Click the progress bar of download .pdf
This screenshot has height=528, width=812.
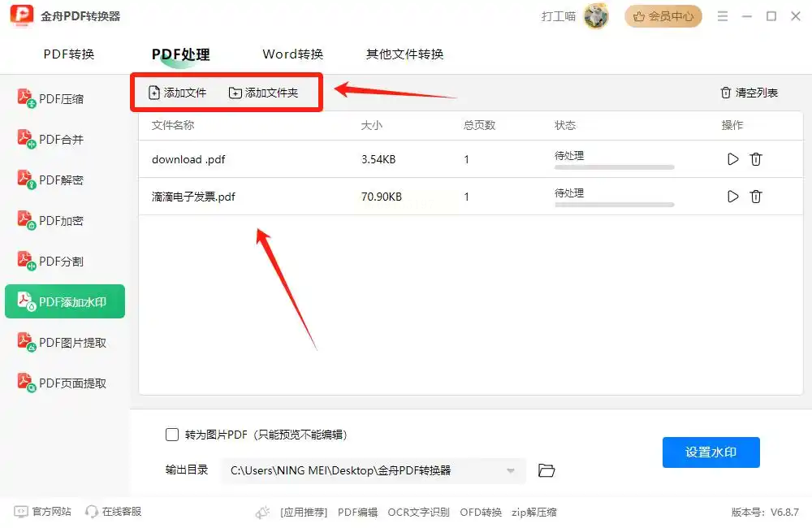(614, 167)
